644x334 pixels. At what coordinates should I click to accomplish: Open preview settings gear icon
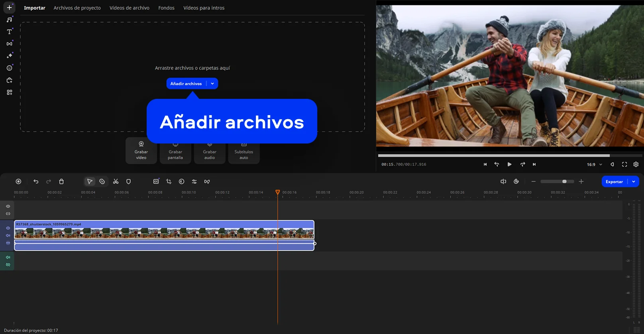636,164
